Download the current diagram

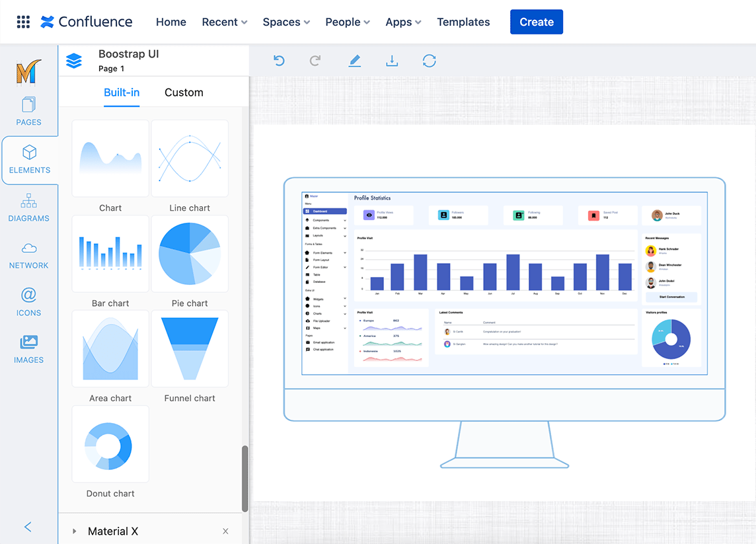tap(392, 60)
